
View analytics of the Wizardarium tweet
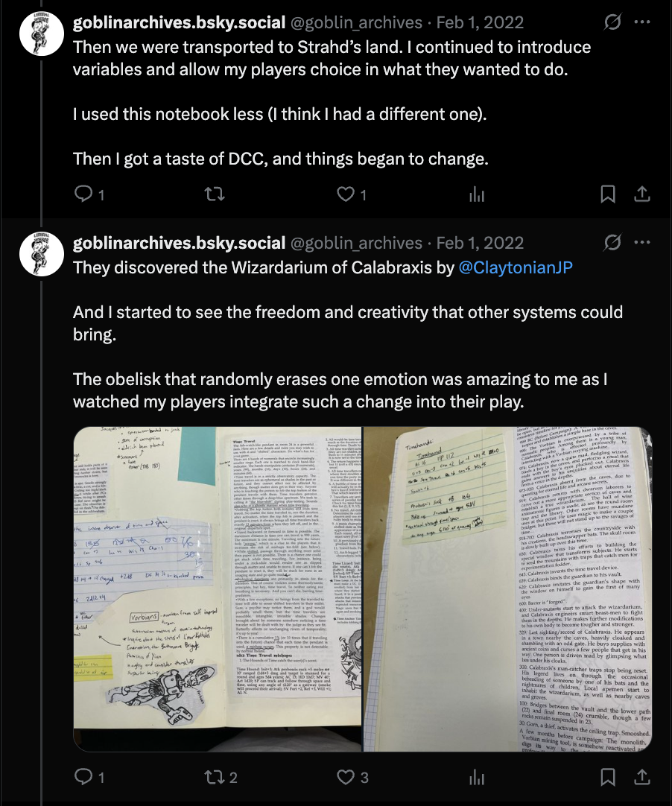(x=477, y=777)
